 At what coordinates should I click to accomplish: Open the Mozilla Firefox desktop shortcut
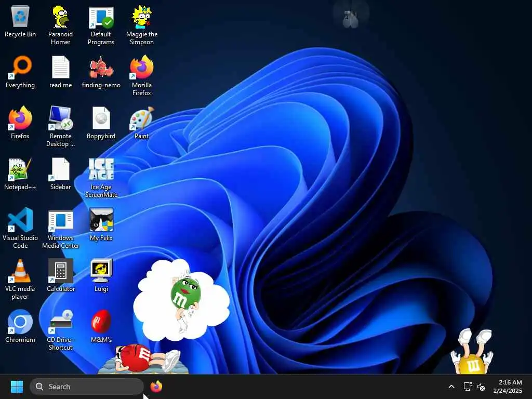tap(142, 76)
